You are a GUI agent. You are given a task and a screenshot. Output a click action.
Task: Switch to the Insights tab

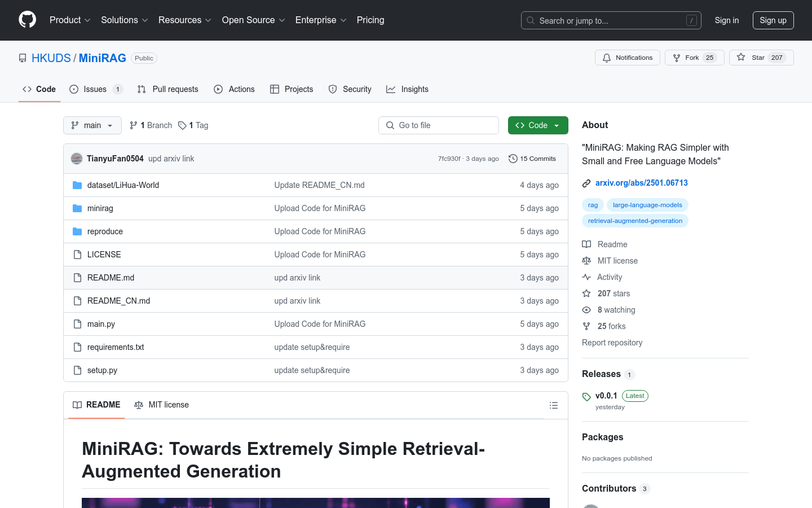(x=407, y=89)
